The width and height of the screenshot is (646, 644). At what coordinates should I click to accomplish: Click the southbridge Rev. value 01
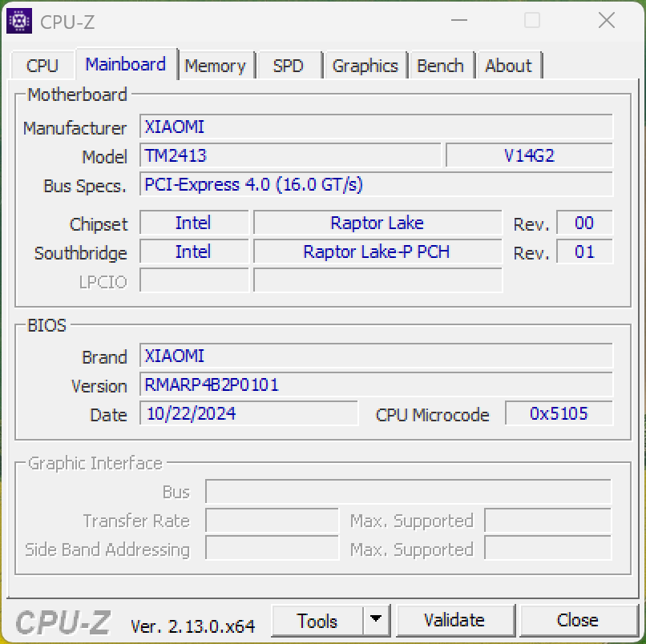(584, 252)
